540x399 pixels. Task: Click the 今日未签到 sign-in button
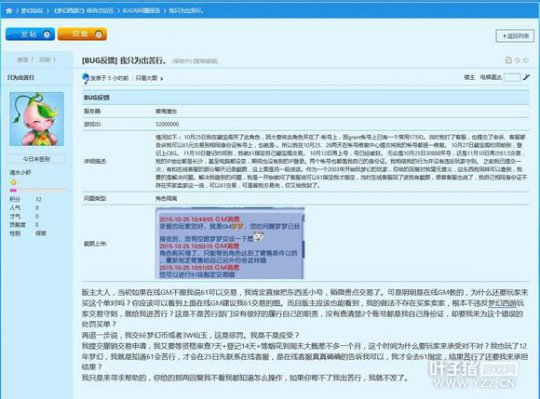(x=37, y=159)
